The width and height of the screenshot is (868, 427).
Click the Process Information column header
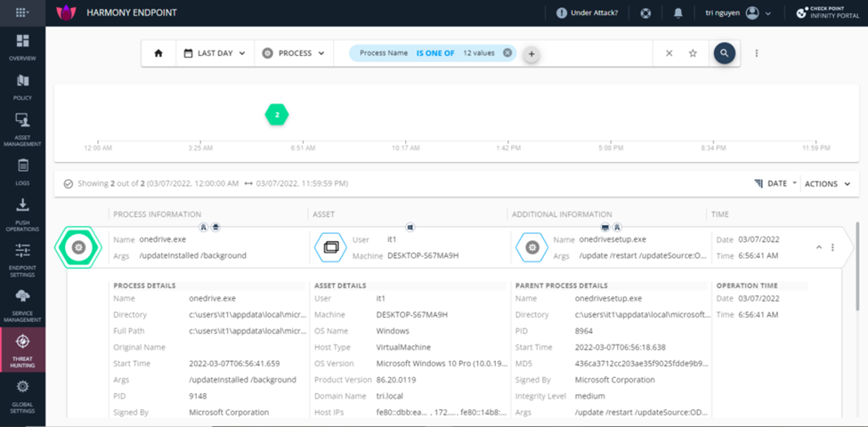pyautogui.click(x=158, y=214)
